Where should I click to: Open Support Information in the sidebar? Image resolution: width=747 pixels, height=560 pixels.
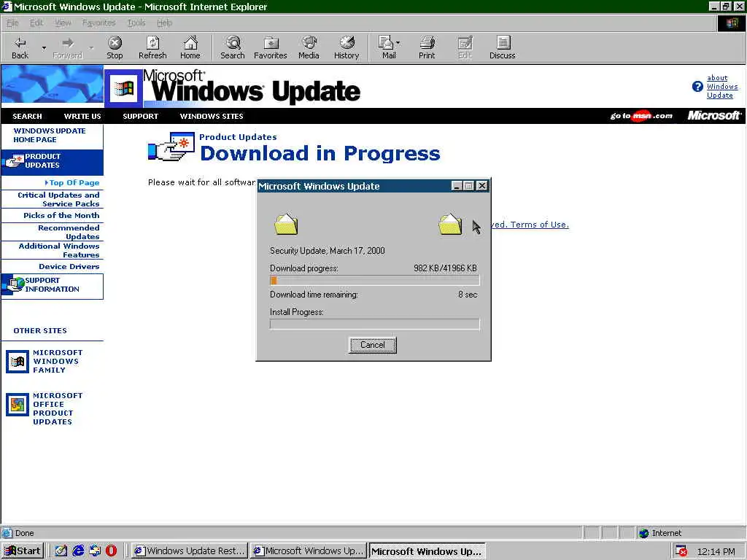pyautogui.click(x=52, y=286)
